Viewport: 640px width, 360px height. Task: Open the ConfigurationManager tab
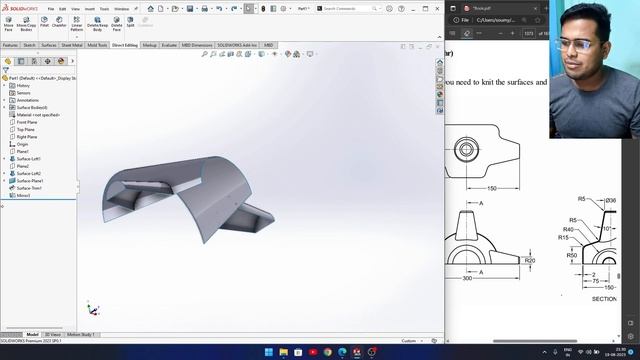point(34,61)
